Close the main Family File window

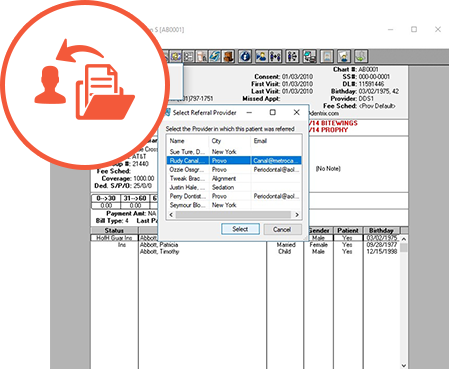pos(438,29)
